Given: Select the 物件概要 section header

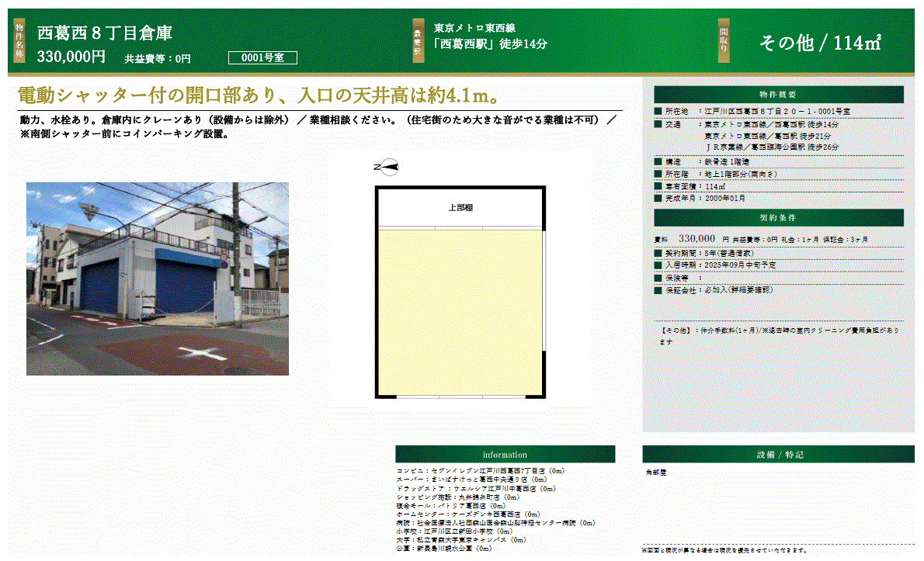Looking at the screenshot, I should (779, 95).
